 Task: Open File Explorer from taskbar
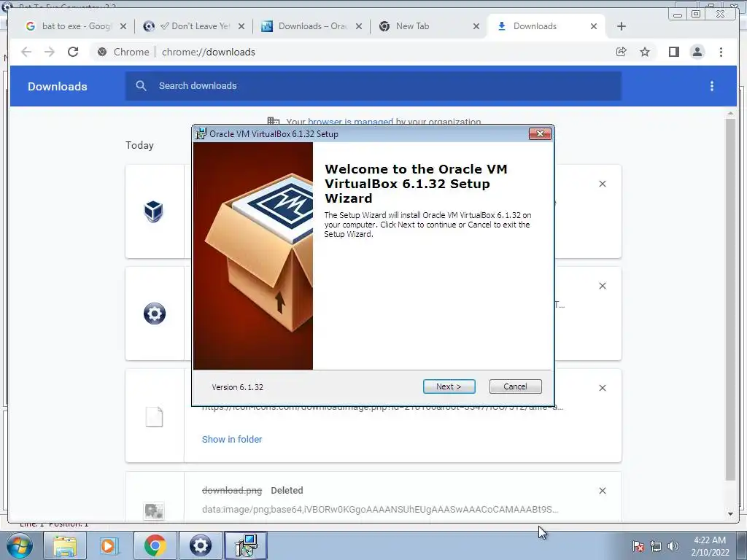click(x=65, y=545)
